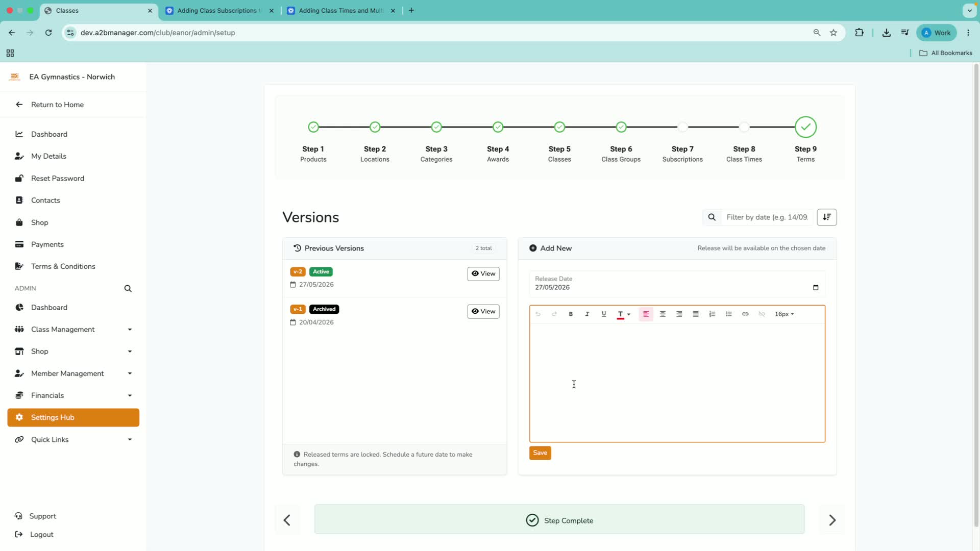Click the Filter by date search field
The image size is (980, 551).
coord(767,217)
